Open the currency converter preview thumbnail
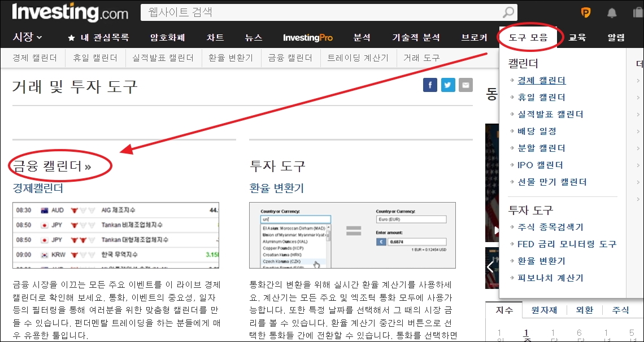Image resolution: width=644 pixels, height=342 pixels. (x=353, y=235)
